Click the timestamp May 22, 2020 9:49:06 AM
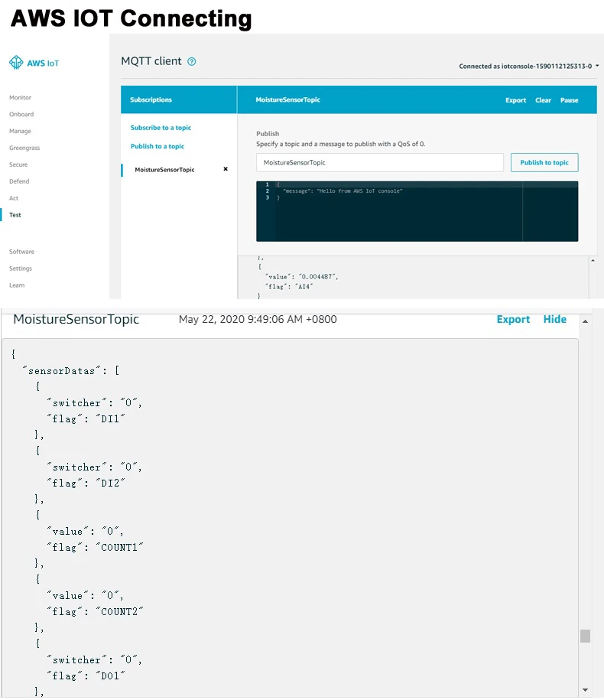The width and height of the screenshot is (604, 700). pos(258,320)
